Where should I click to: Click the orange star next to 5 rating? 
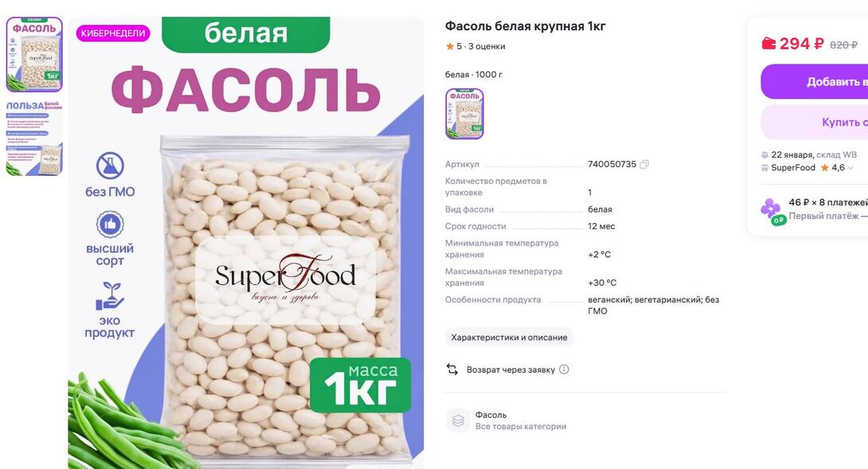point(449,46)
